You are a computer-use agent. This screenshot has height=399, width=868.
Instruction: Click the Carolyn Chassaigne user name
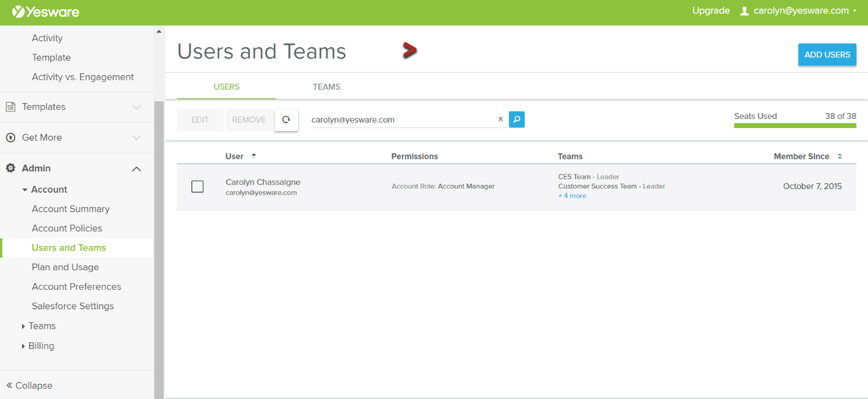(263, 182)
